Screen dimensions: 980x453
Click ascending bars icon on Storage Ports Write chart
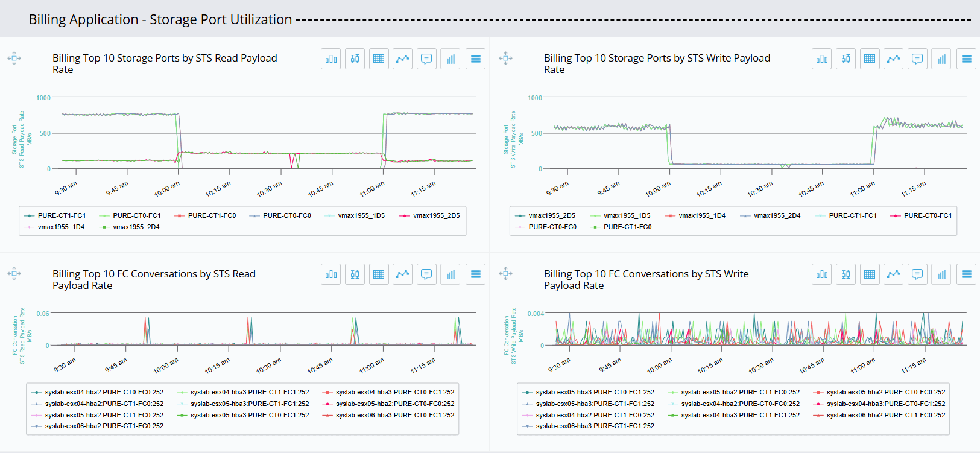[x=941, y=59]
